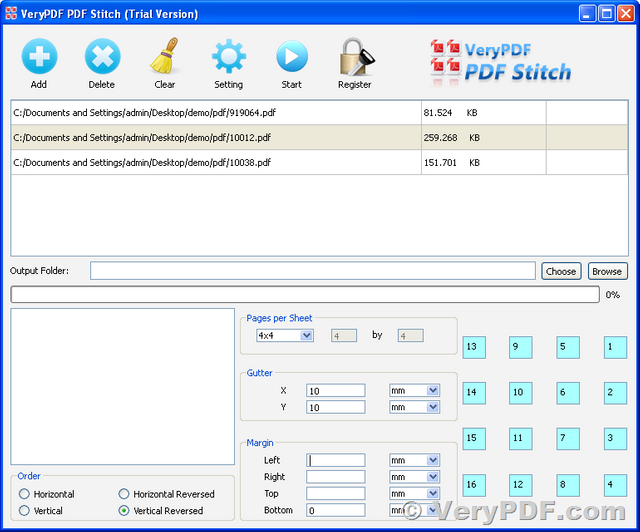640x532 pixels.
Task: Click the Gutter X value field
Action: [x=336, y=391]
